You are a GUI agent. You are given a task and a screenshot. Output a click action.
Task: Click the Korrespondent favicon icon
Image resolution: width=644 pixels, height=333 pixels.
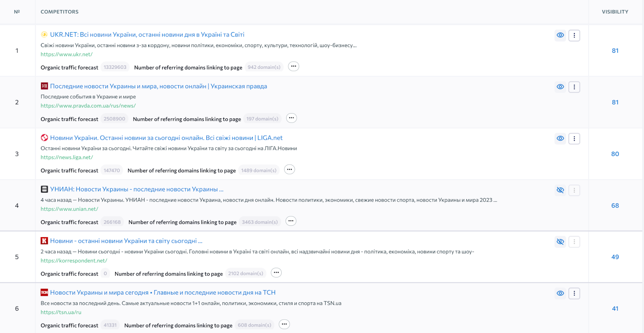point(44,241)
